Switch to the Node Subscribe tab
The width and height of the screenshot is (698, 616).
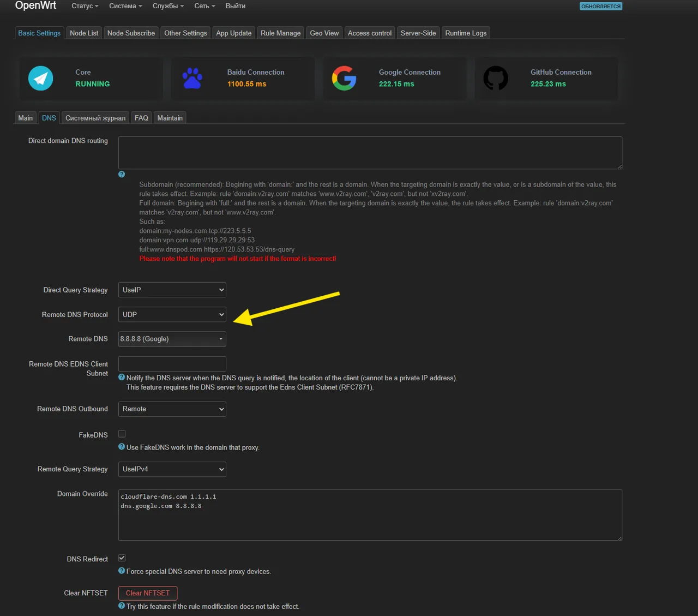point(131,33)
